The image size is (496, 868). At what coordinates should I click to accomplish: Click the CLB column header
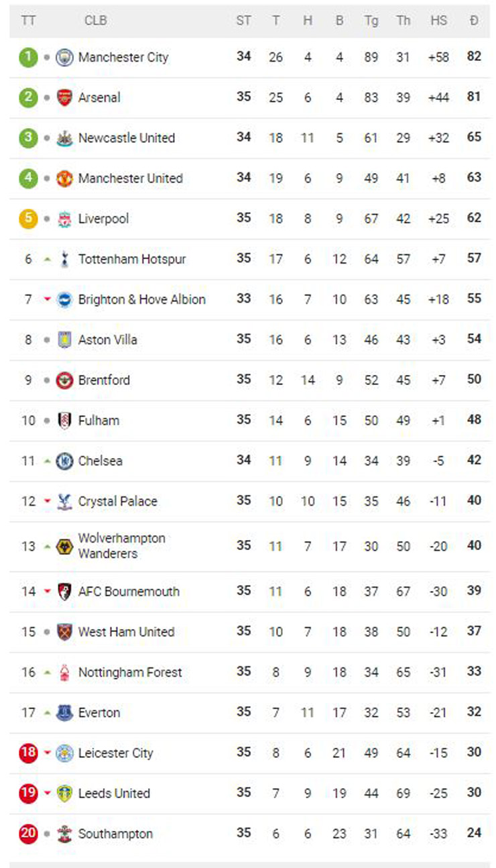(95, 21)
